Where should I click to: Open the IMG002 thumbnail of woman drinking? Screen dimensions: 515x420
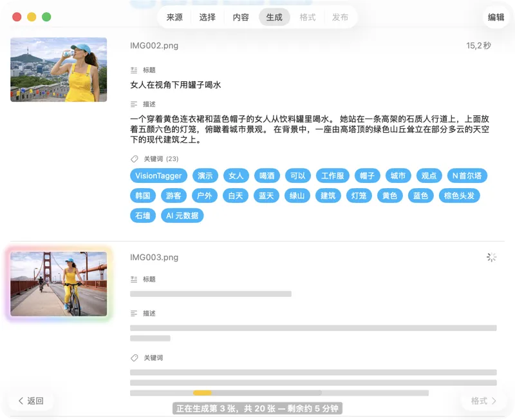[58, 69]
